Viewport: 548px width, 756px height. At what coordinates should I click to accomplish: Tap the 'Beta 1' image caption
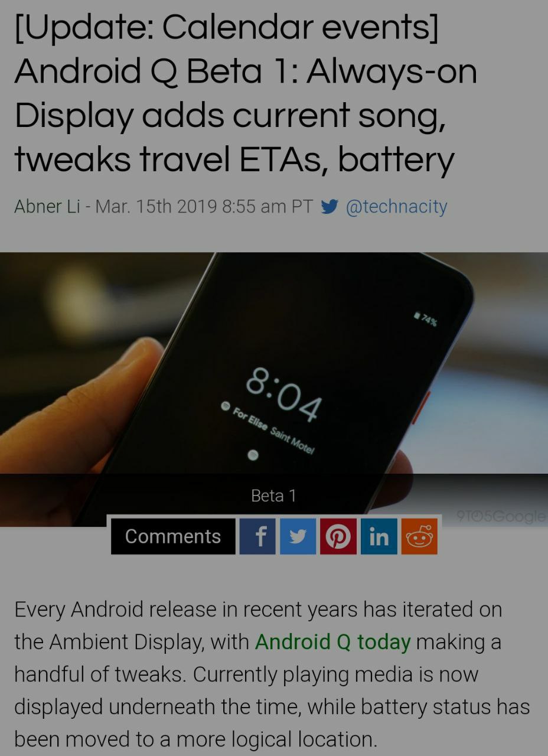pos(273,496)
